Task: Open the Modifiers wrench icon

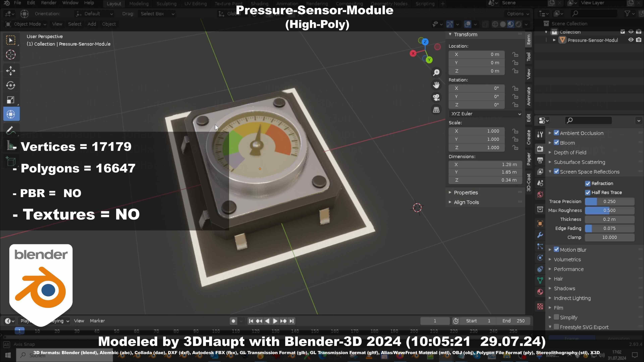Action: coord(540,235)
